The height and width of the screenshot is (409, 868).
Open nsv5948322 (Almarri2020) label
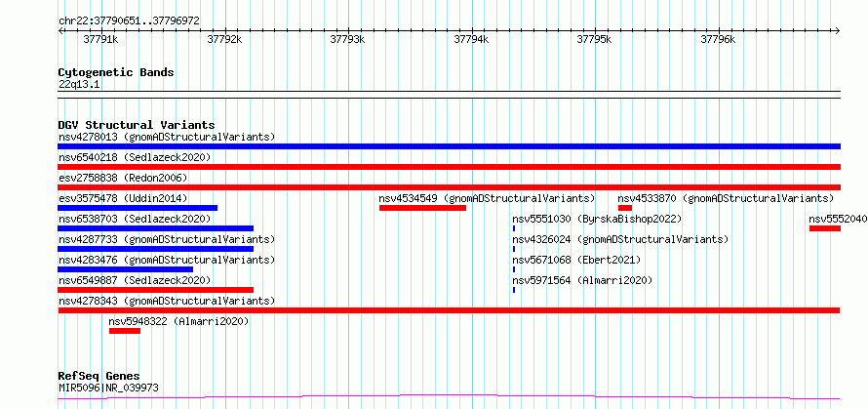pyautogui.click(x=178, y=321)
